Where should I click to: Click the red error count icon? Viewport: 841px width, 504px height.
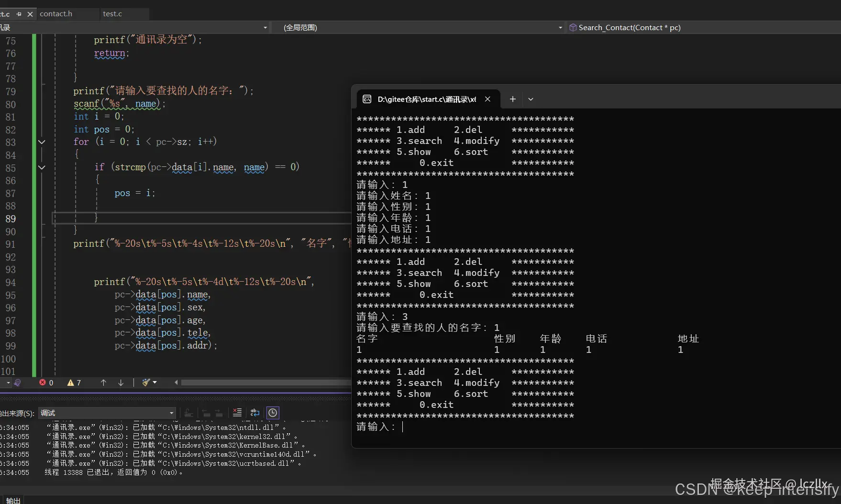(x=43, y=383)
